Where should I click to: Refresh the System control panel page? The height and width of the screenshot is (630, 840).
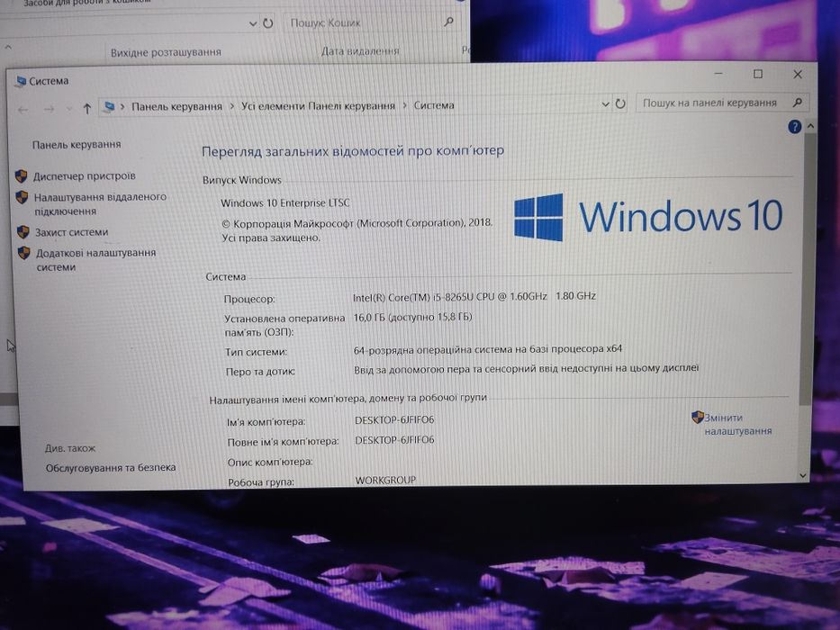pos(620,103)
